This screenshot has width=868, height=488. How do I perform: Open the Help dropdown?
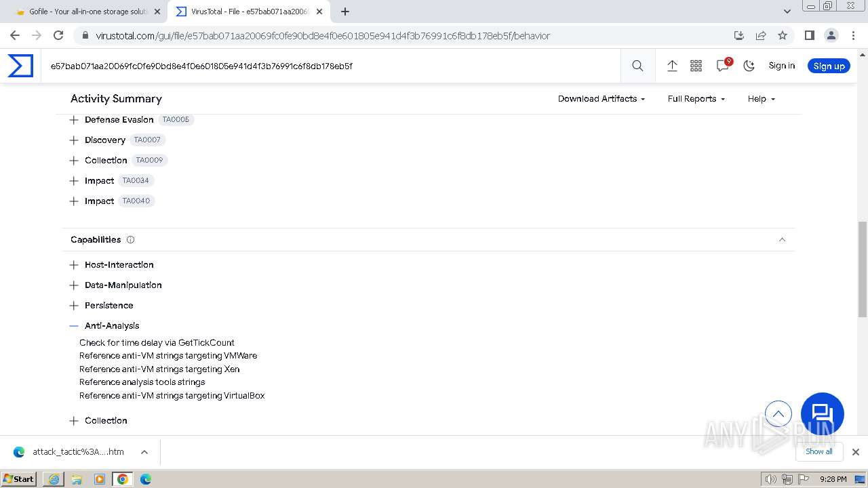pos(762,99)
